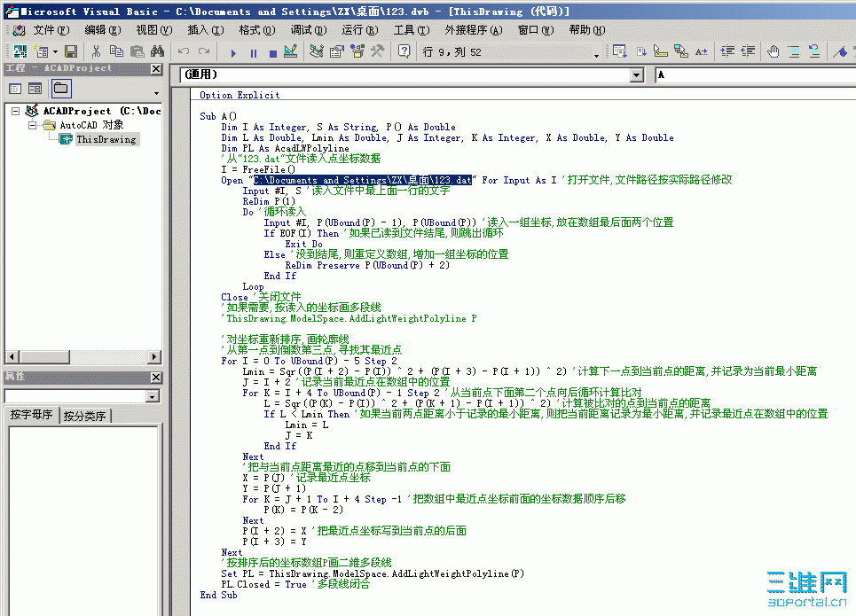Toggle Folders in the project panel
The height and width of the screenshot is (616, 856).
pos(60,89)
